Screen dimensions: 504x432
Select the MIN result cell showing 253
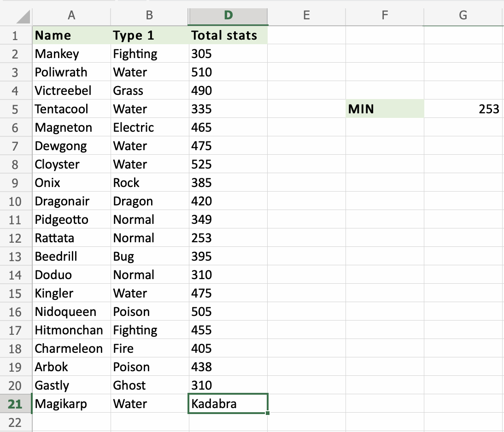click(463, 109)
